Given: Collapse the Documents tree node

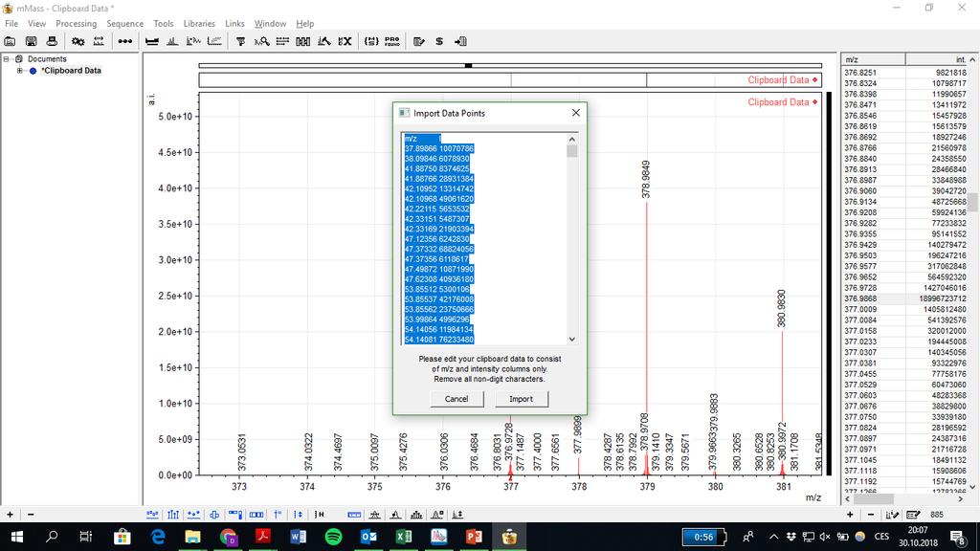Looking at the screenshot, I should pyautogui.click(x=7, y=58).
